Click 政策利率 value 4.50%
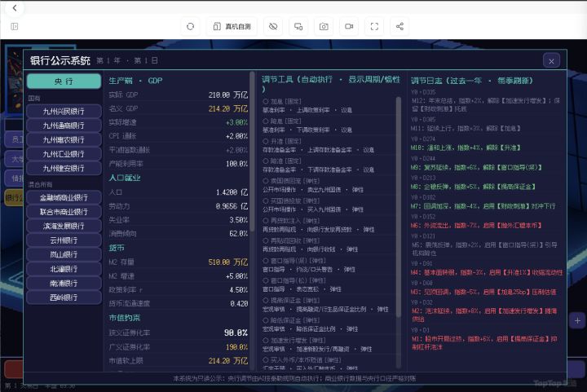The image size is (587, 392). [238, 290]
